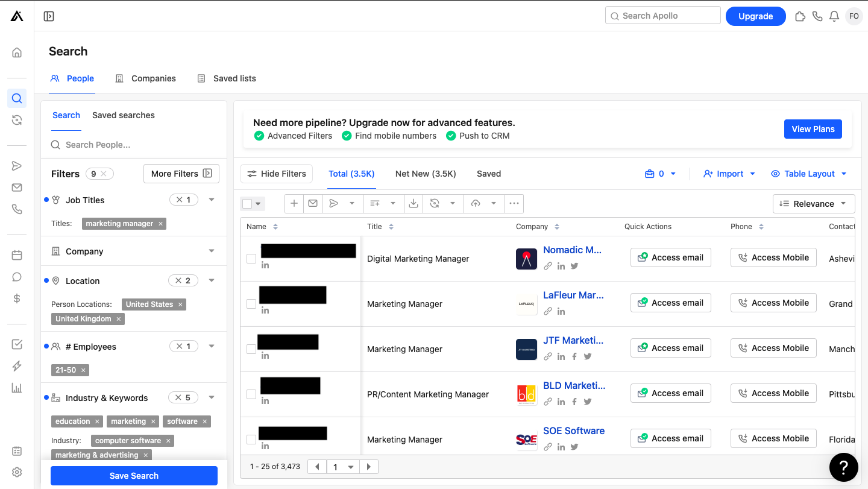
Task: Tick the select-all checkbox above table
Action: 247,204
